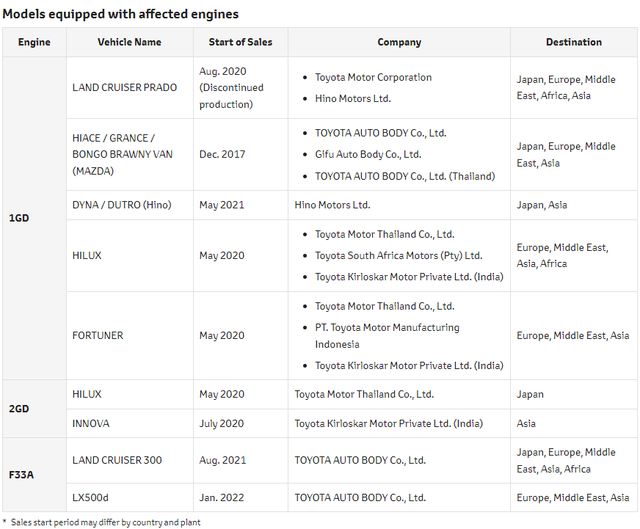The width and height of the screenshot is (640, 529).
Task: Select the INNOVA vehicle cell
Action: coord(91,424)
